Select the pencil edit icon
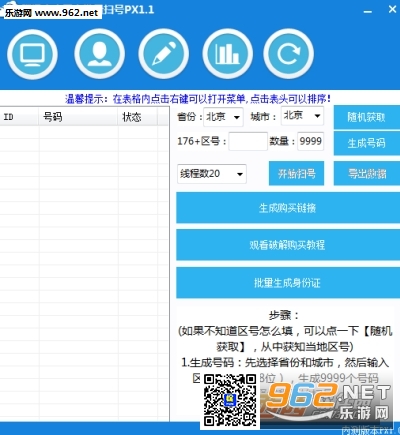 pyautogui.click(x=163, y=54)
